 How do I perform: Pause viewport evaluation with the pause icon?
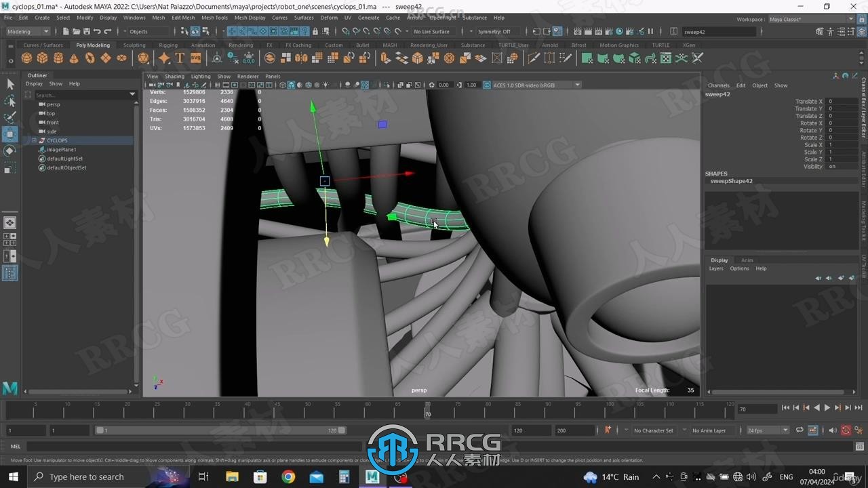pyautogui.click(x=650, y=31)
